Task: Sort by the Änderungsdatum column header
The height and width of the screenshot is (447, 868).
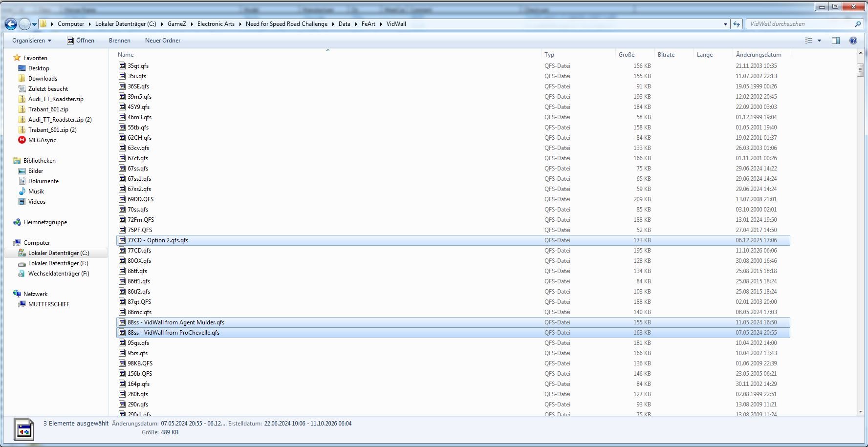Action: (x=759, y=55)
